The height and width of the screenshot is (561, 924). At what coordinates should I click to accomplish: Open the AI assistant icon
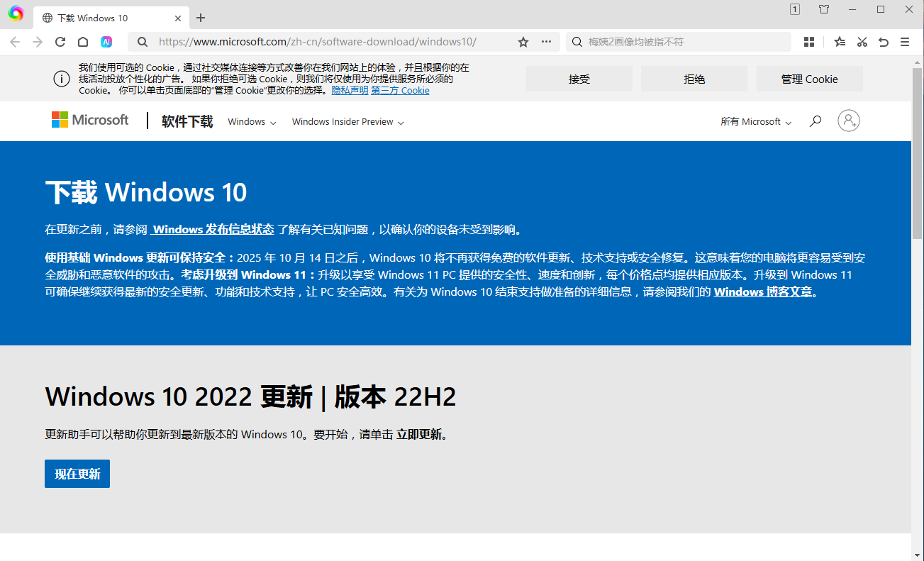(106, 42)
